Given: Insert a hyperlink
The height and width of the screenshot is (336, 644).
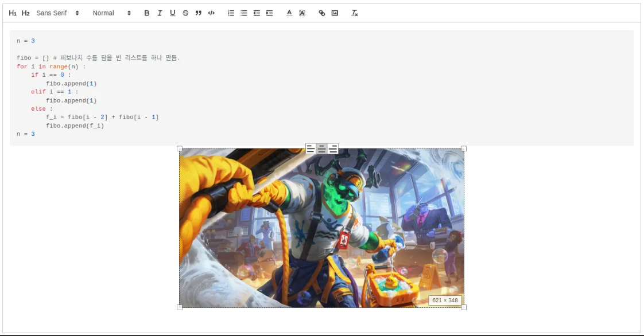Looking at the screenshot, I should [x=322, y=13].
